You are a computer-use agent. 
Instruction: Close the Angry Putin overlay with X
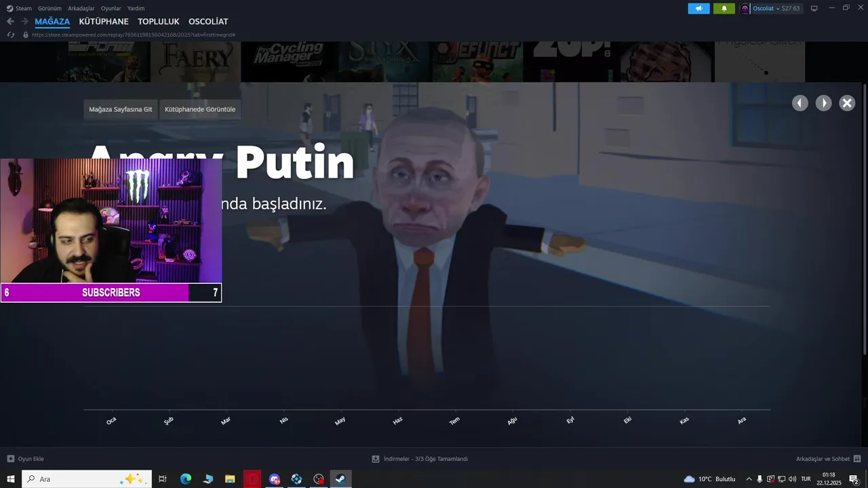(847, 103)
